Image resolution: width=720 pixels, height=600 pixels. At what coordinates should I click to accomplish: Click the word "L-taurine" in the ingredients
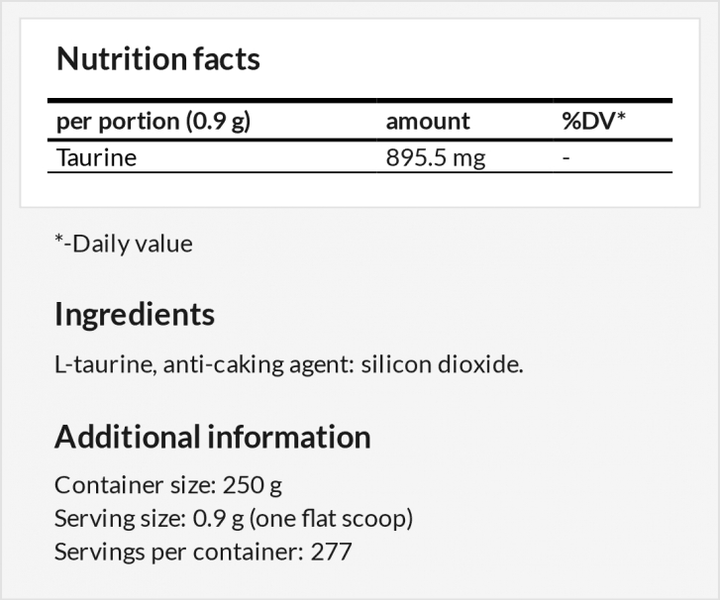(103, 364)
